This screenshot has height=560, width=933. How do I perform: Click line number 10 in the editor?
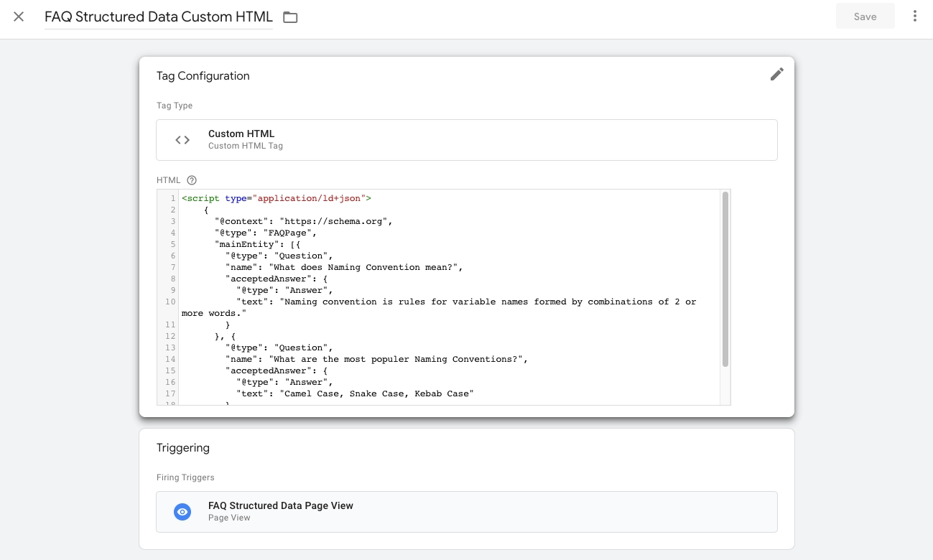click(x=169, y=302)
